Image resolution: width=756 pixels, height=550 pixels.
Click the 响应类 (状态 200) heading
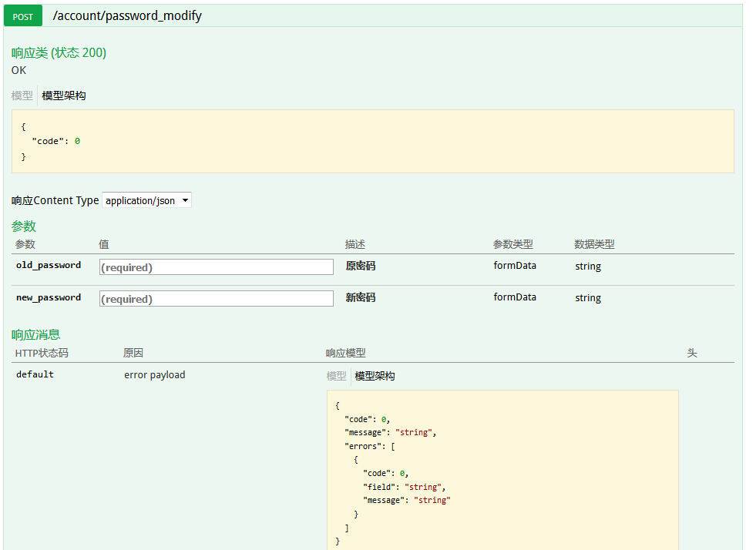click(x=59, y=52)
